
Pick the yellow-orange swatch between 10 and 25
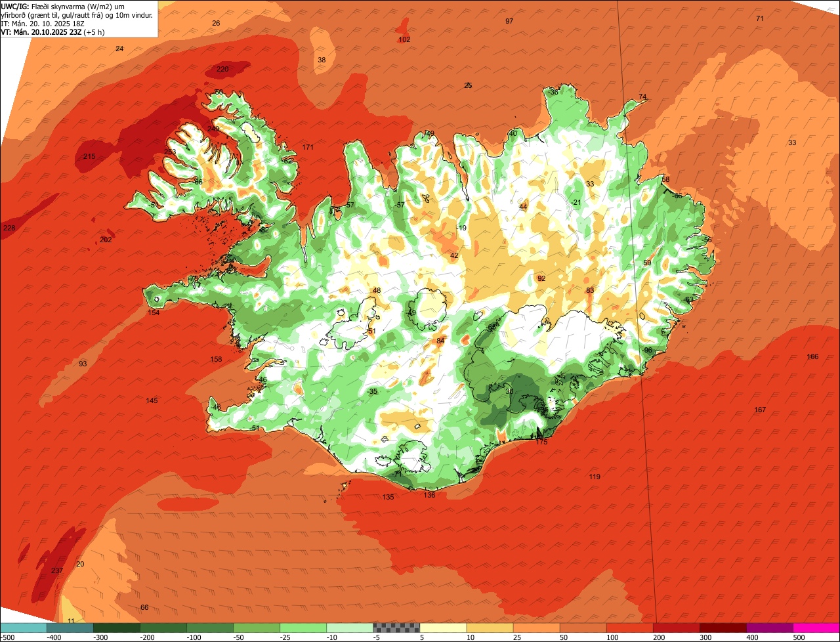tap(490, 628)
